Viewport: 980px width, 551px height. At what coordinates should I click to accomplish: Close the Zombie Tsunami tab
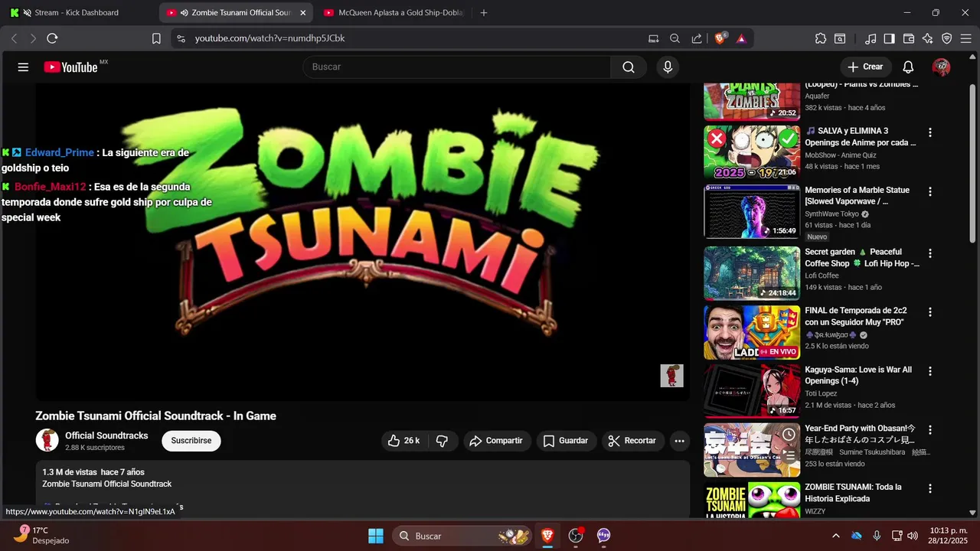(303, 12)
